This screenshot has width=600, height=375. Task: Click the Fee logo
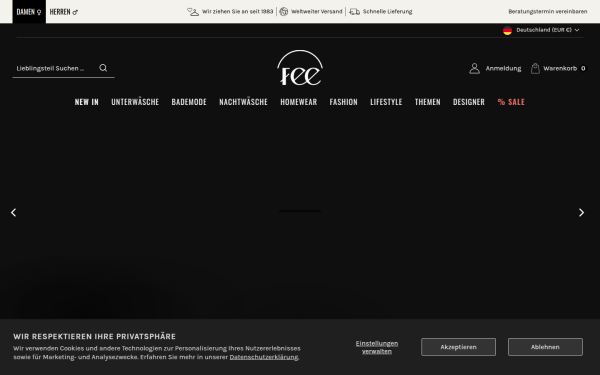click(x=300, y=68)
